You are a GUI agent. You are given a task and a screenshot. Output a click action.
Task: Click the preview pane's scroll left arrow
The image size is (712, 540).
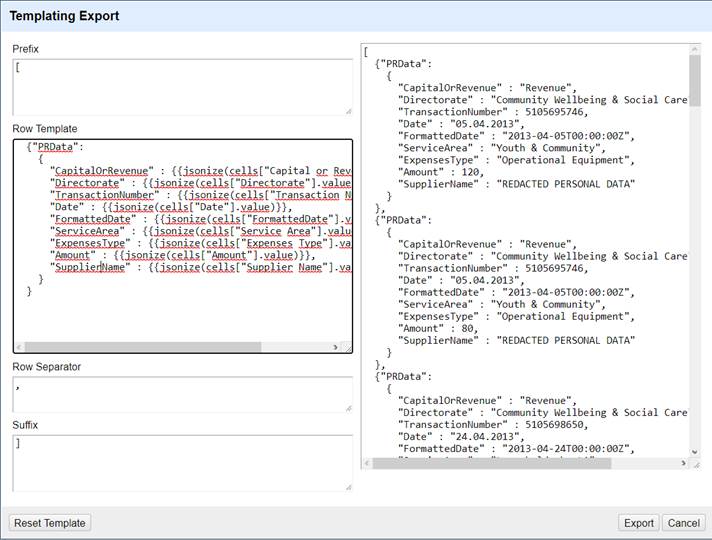pos(369,464)
